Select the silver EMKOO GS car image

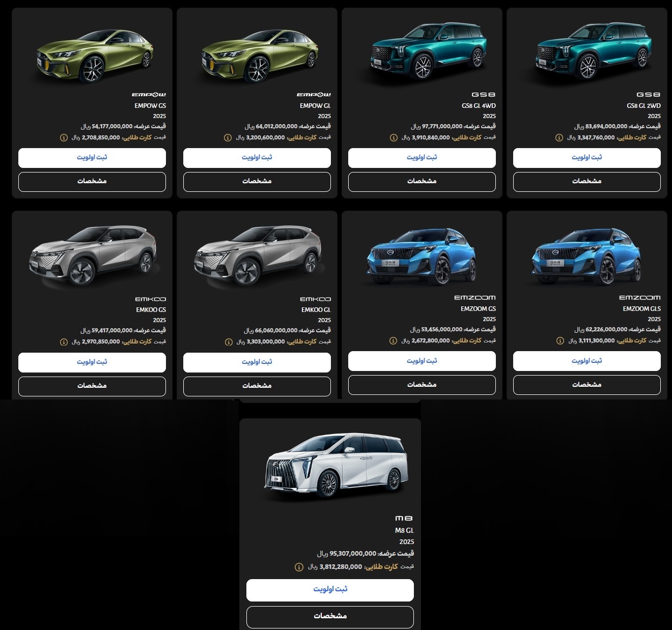(x=93, y=255)
